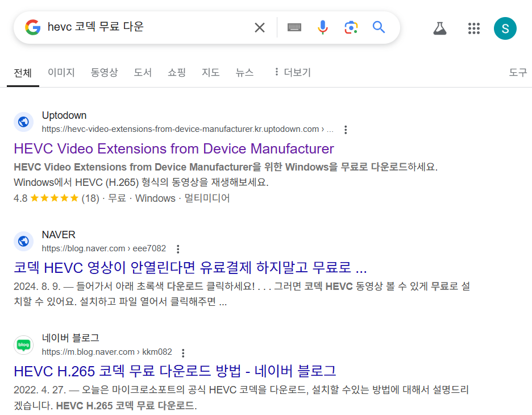Open the 도구 search tools
This screenshot has height=415, width=532.
click(518, 72)
